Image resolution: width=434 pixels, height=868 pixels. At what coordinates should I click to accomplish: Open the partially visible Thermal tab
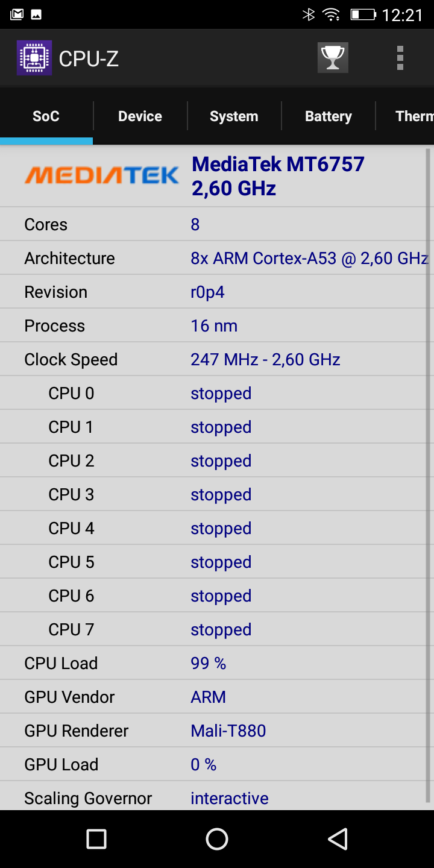pos(414,116)
